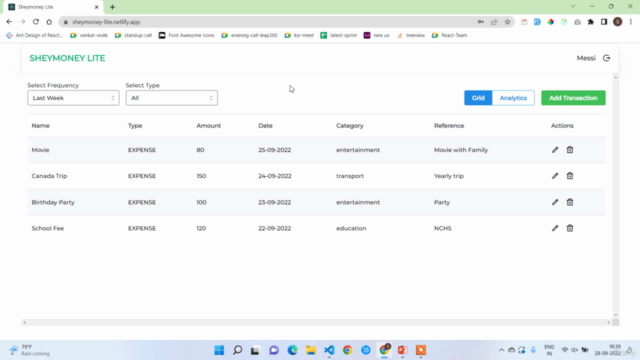Open the Ant Design of React bookmark
This screenshot has width=640, height=360.
point(35,36)
